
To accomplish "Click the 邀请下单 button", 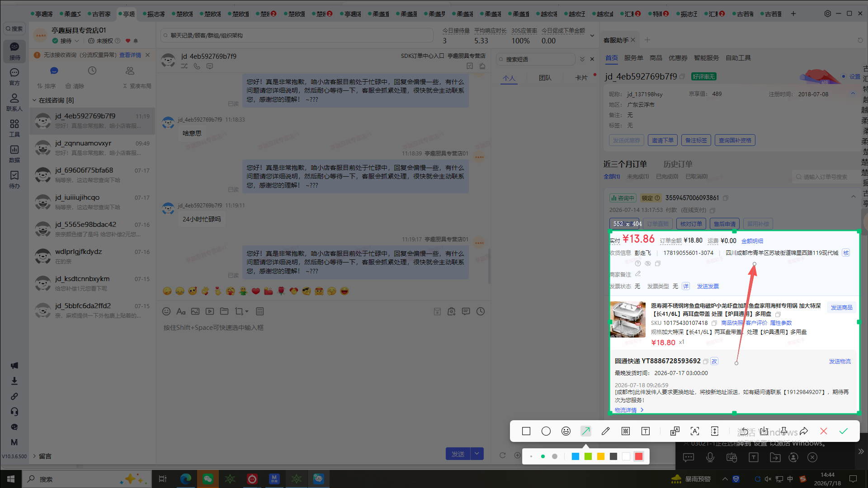I will tap(663, 141).
